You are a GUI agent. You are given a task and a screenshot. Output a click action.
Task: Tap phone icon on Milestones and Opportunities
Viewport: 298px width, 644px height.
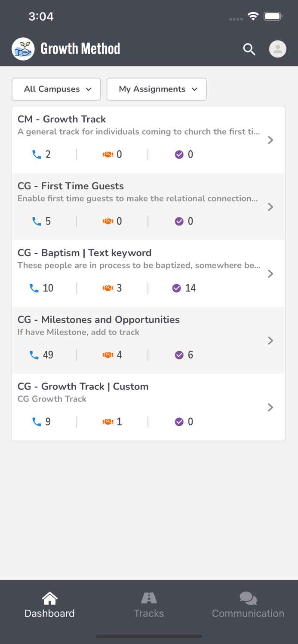[x=34, y=355]
